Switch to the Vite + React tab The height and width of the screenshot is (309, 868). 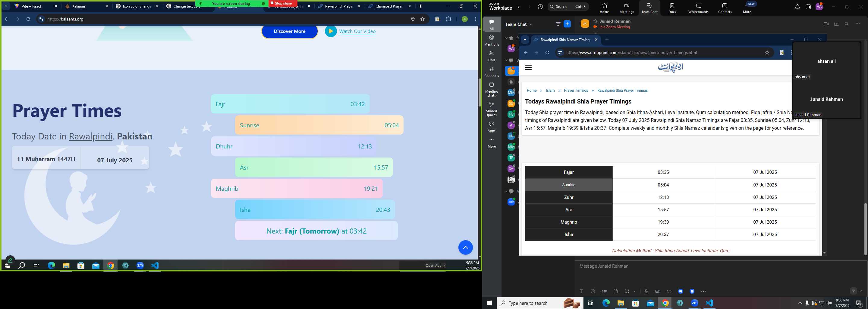(x=36, y=6)
